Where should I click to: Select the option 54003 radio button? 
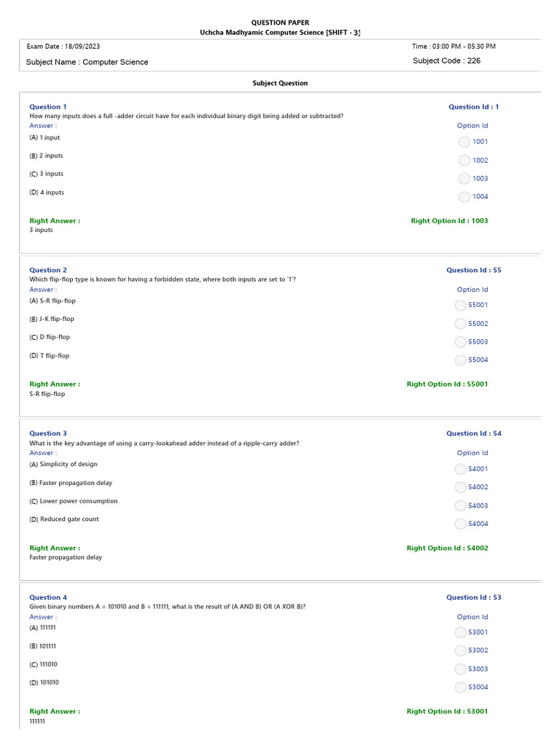point(460,506)
